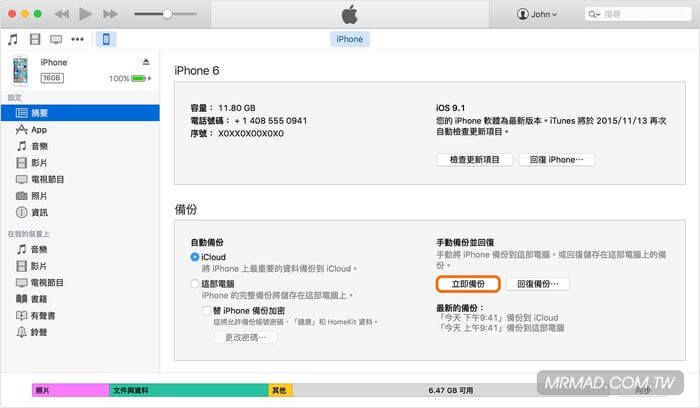
Task: Click the fast-forward playback button
Action: point(110,14)
